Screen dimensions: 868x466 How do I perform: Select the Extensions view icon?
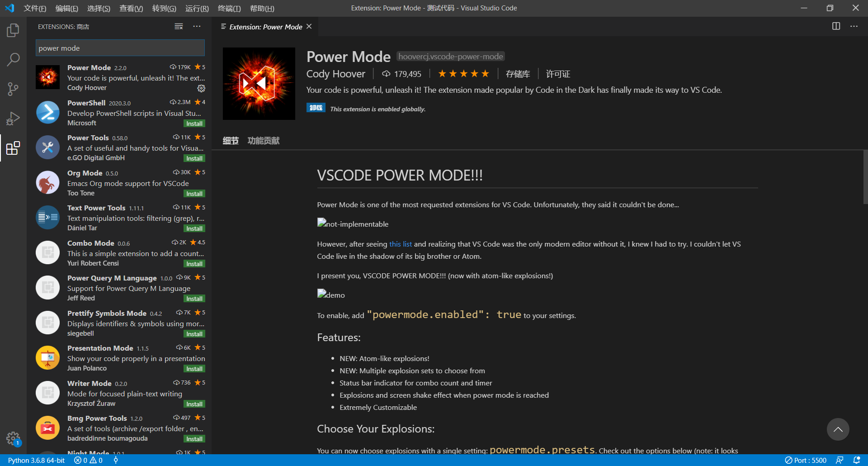tap(13, 148)
